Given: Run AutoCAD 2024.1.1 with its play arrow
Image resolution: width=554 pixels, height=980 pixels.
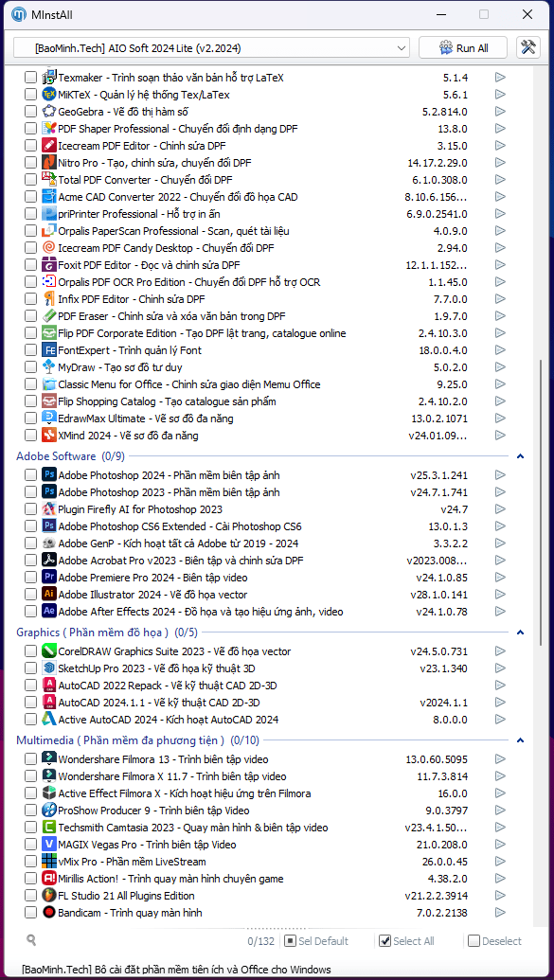Looking at the screenshot, I should [500, 703].
